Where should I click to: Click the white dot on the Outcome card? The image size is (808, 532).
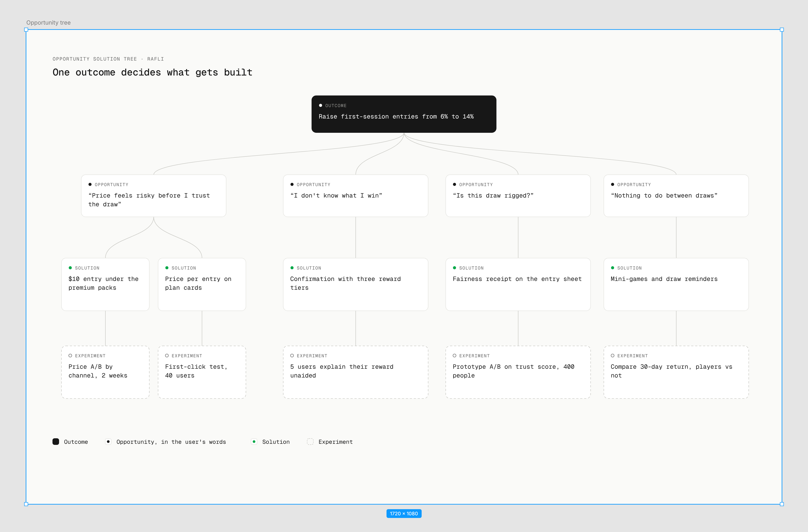[x=321, y=106]
